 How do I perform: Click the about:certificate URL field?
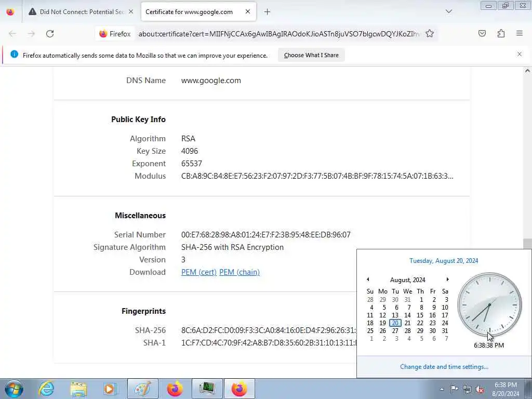pos(279,34)
